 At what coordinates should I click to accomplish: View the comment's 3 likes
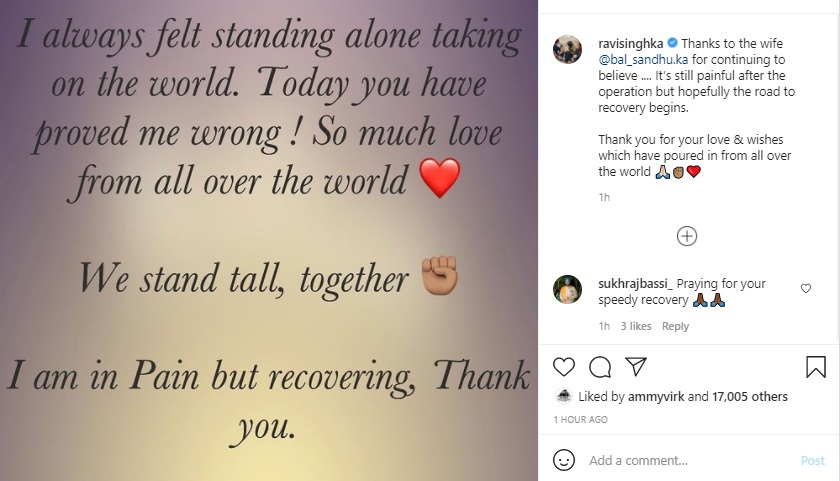tap(636, 326)
